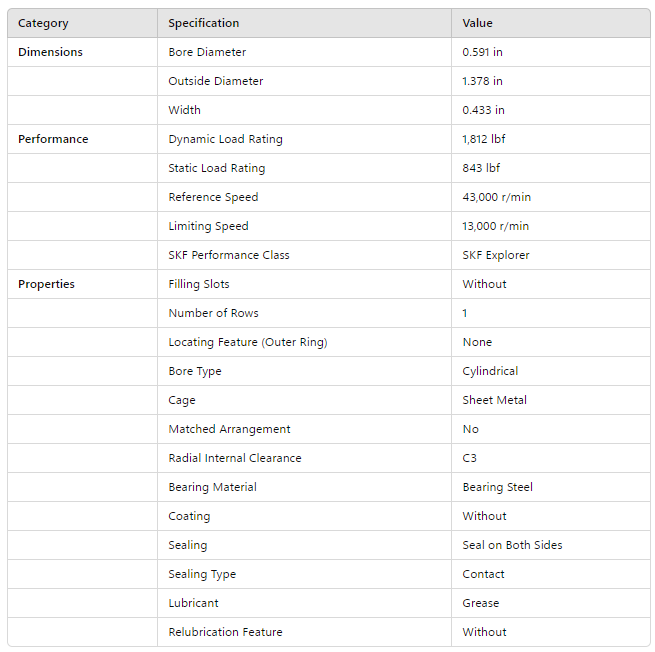Click the SKF Explorer value

496,255
